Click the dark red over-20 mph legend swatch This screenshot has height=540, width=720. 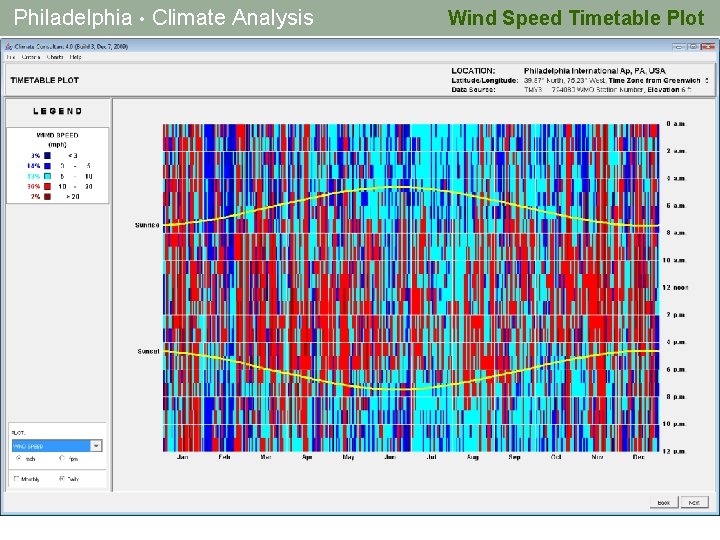pos(47,197)
